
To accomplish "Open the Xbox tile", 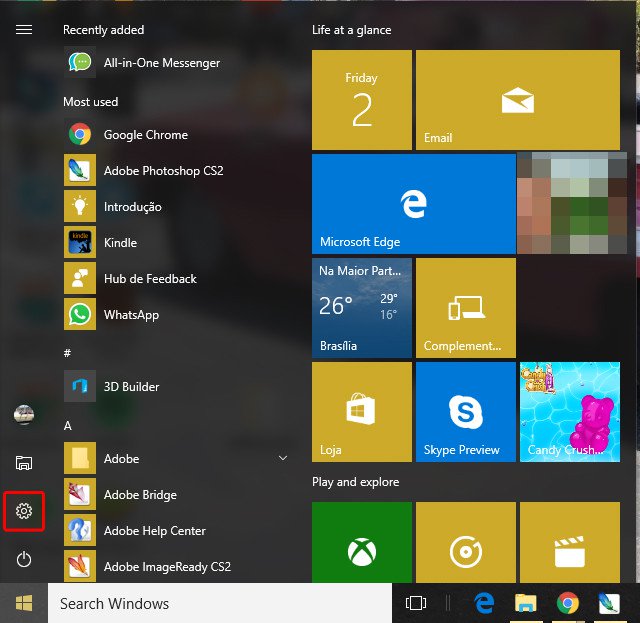I will [x=362, y=543].
